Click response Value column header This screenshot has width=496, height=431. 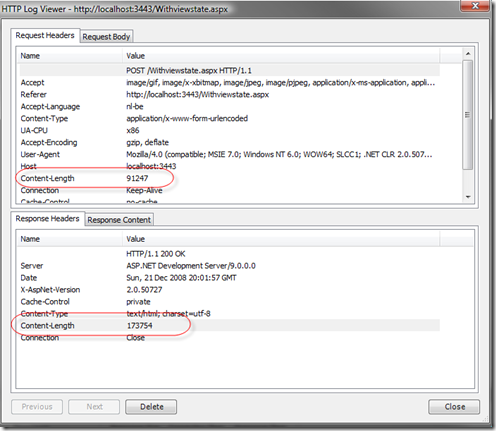pos(281,239)
